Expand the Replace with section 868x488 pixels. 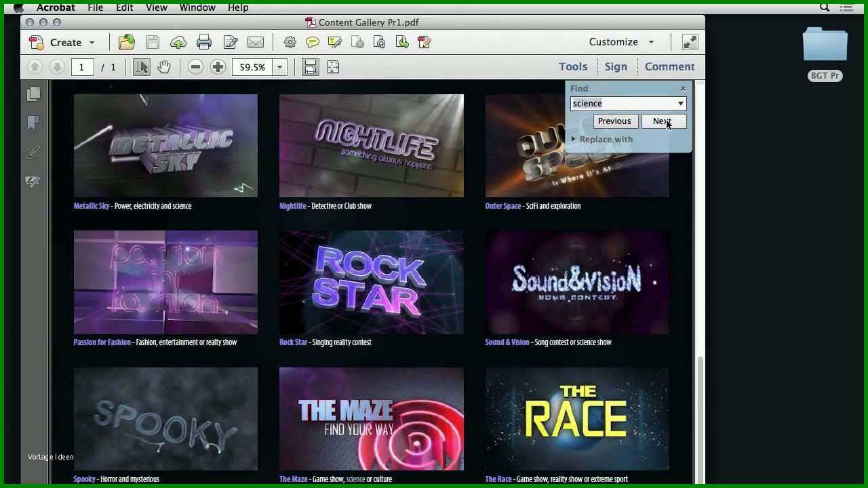(602, 139)
